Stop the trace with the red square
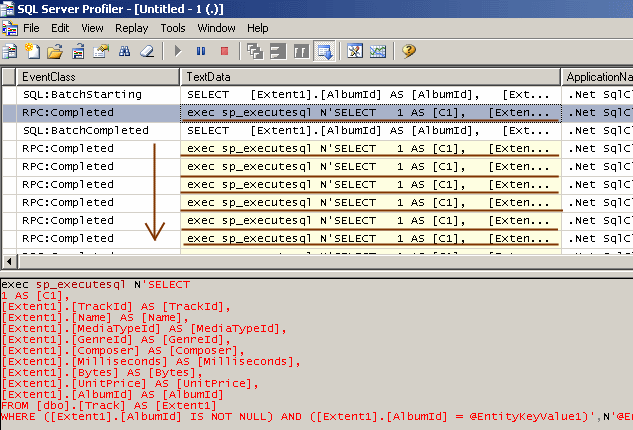The width and height of the screenshot is (633, 430). pyautogui.click(x=224, y=51)
